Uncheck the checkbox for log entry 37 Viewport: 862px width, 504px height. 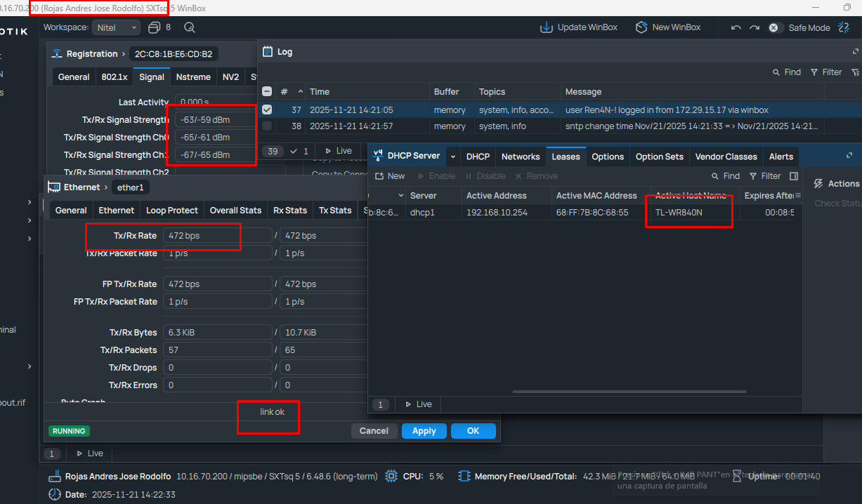[267, 110]
